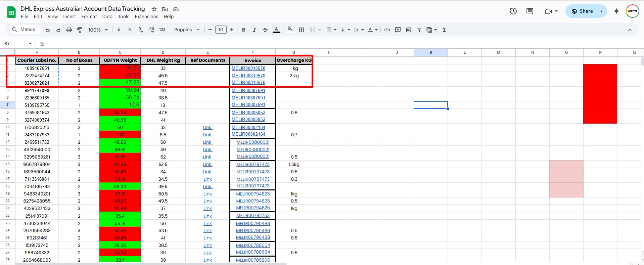Click the Share button
Viewport: 644px width, 265px height.
(582, 11)
